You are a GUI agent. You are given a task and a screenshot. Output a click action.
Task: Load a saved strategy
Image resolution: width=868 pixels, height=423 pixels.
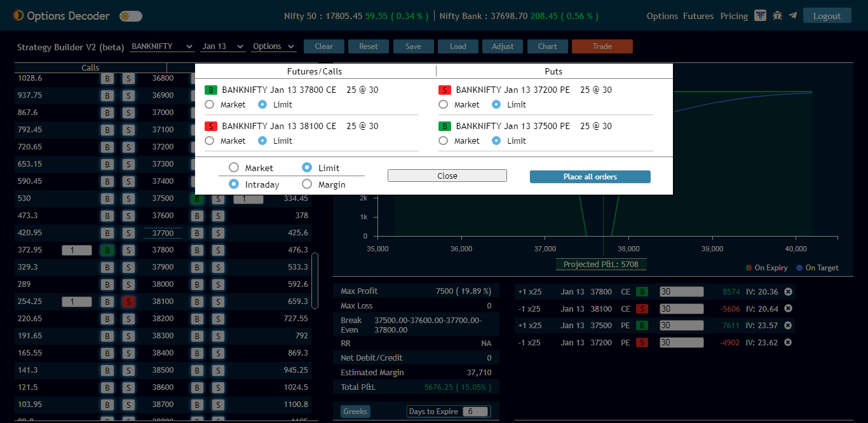point(458,46)
